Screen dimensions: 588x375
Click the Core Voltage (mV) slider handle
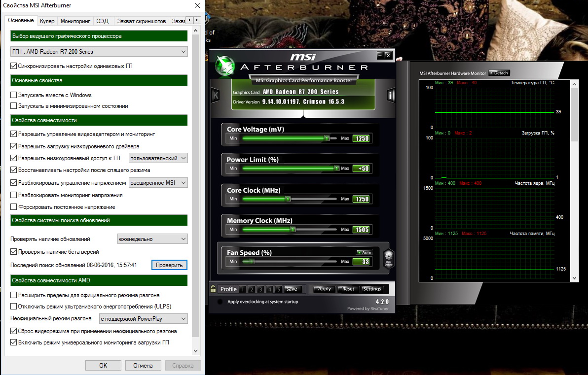tap(327, 138)
